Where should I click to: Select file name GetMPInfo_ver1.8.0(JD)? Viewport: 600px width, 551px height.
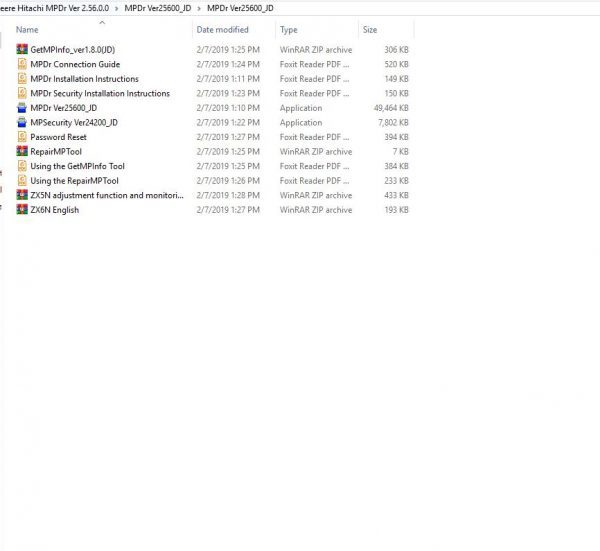tap(73, 50)
